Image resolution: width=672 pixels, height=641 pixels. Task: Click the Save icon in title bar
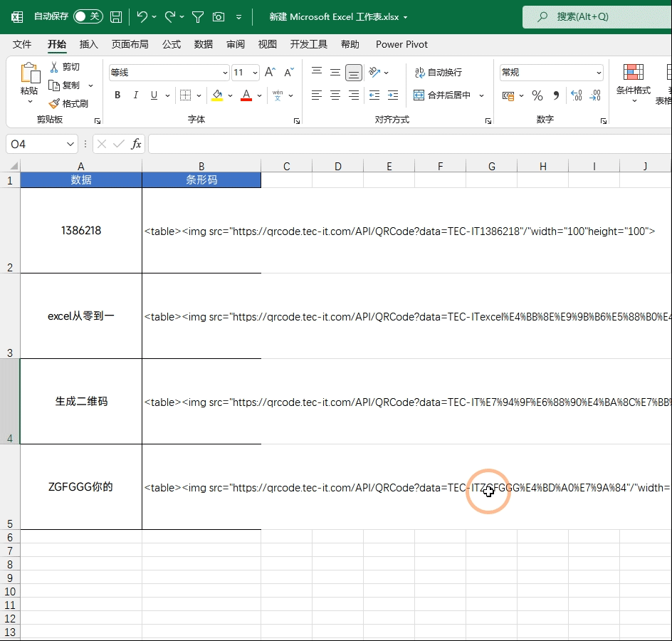(116, 16)
